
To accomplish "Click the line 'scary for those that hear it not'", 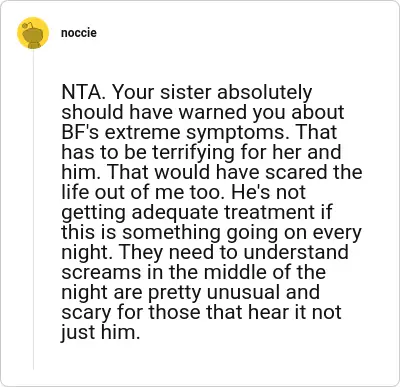I will pos(201,312).
